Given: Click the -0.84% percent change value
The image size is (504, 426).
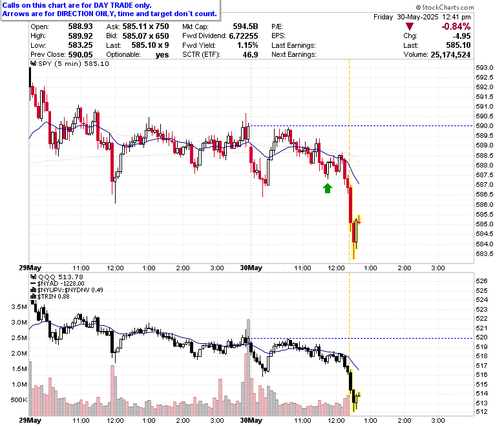Looking at the screenshot, I should pyautogui.click(x=456, y=27).
